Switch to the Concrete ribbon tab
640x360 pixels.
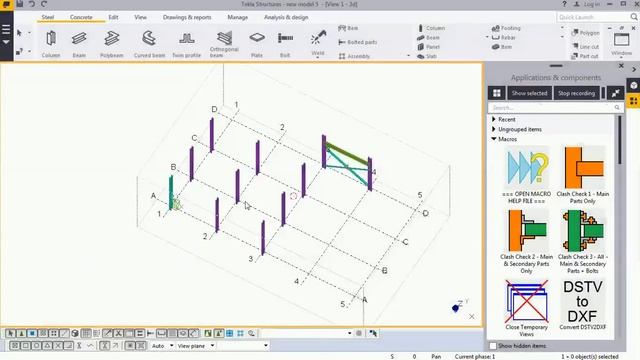coord(81,17)
